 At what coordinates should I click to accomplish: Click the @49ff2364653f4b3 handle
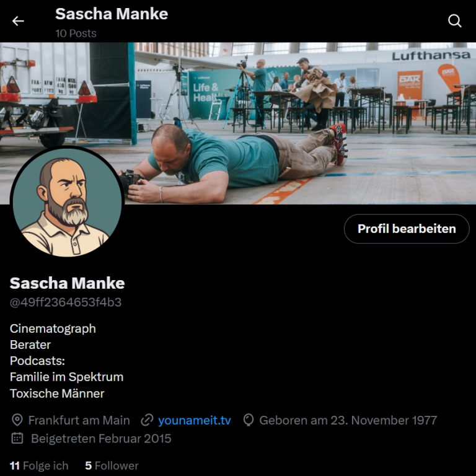[x=66, y=302]
